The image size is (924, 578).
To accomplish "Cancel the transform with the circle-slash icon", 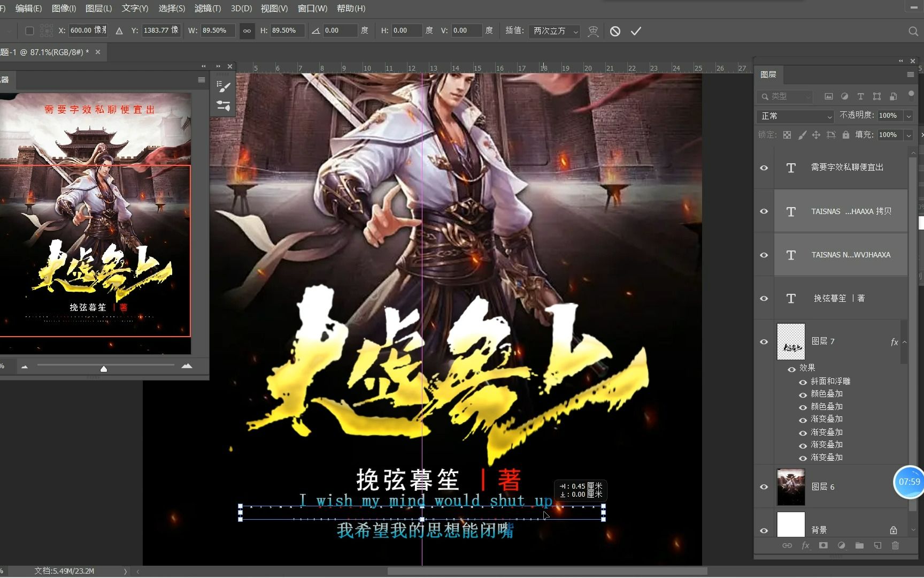I will tap(615, 31).
